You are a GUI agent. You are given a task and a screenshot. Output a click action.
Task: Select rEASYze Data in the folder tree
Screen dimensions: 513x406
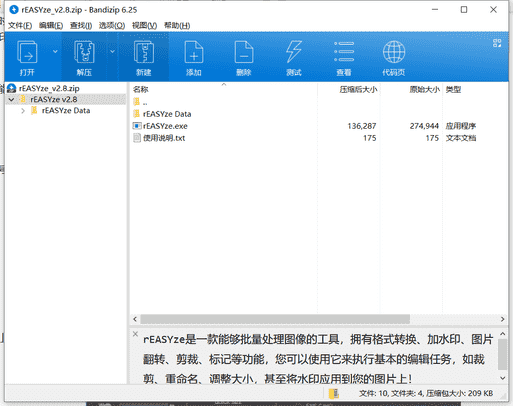(x=66, y=111)
